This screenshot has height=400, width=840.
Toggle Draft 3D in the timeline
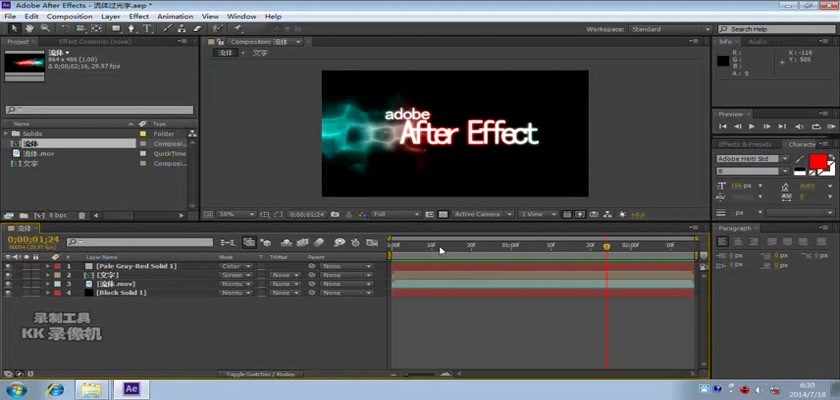266,243
